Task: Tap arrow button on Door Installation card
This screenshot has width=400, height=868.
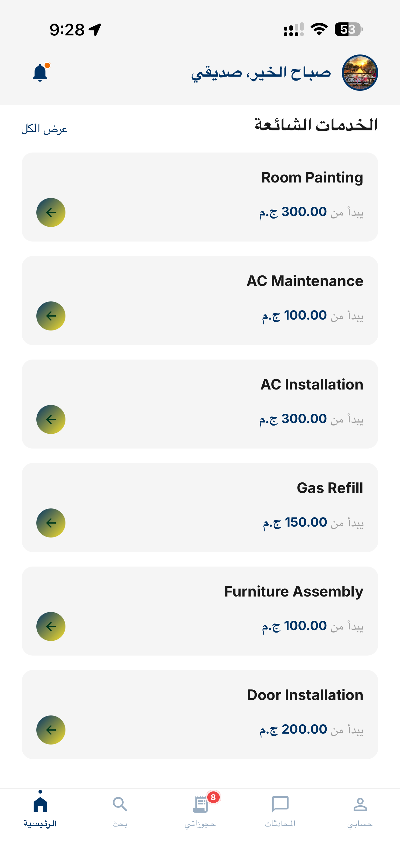Action: [51, 729]
